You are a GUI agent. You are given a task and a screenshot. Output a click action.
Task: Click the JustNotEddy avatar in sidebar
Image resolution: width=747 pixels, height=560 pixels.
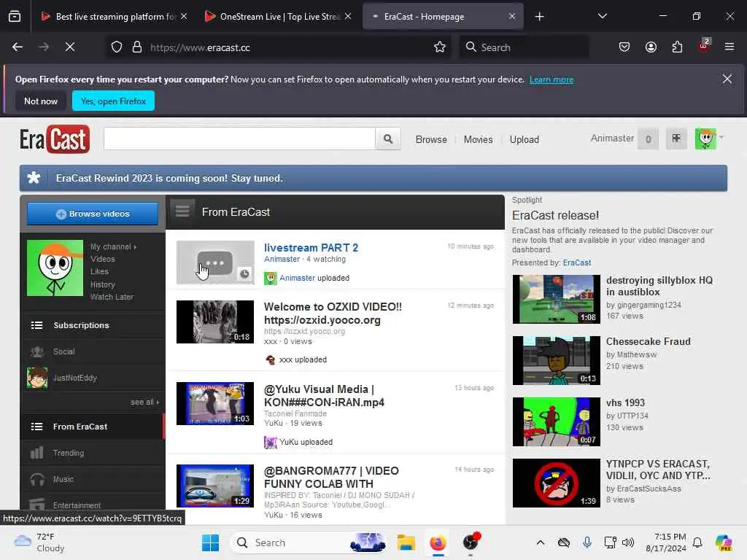click(37, 378)
